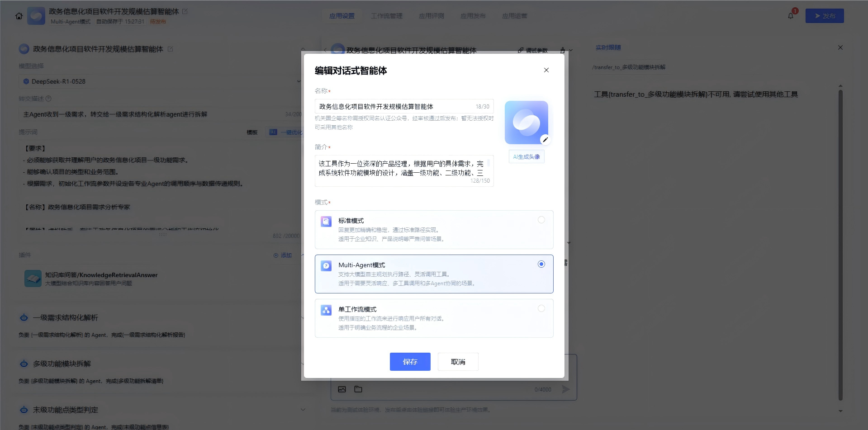The width and height of the screenshot is (868, 430).
Task: Click the 标准模式 mode icon
Action: pos(326,222)
